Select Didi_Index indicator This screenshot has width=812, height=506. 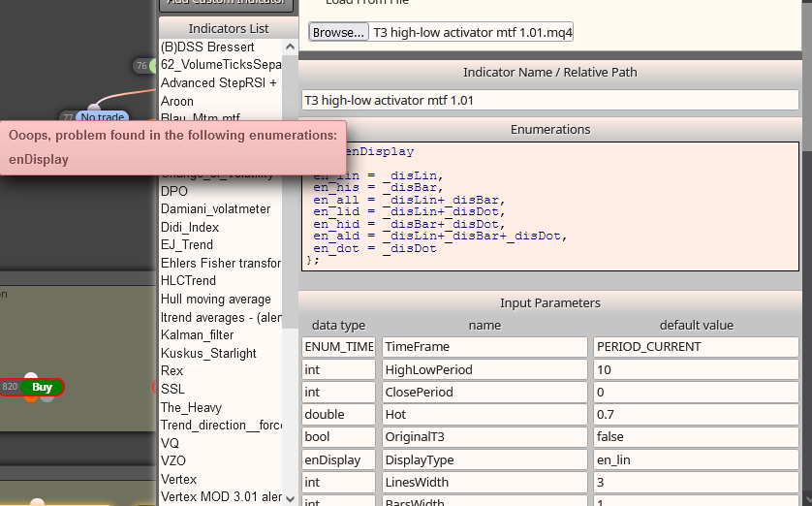[190, 227]
